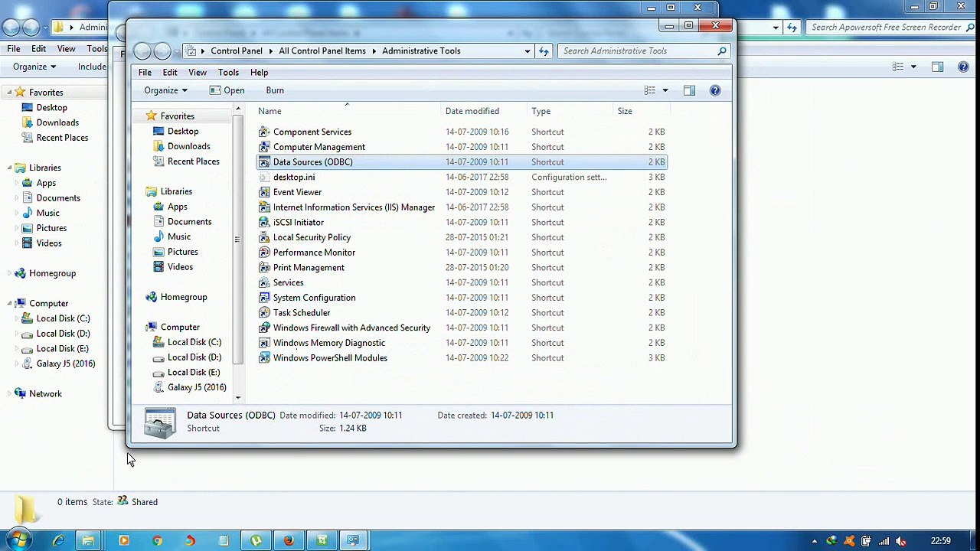Collapse Libraries in the background window sidebar
The height and width of the screenshot is (551, 980).
[9, 168]
